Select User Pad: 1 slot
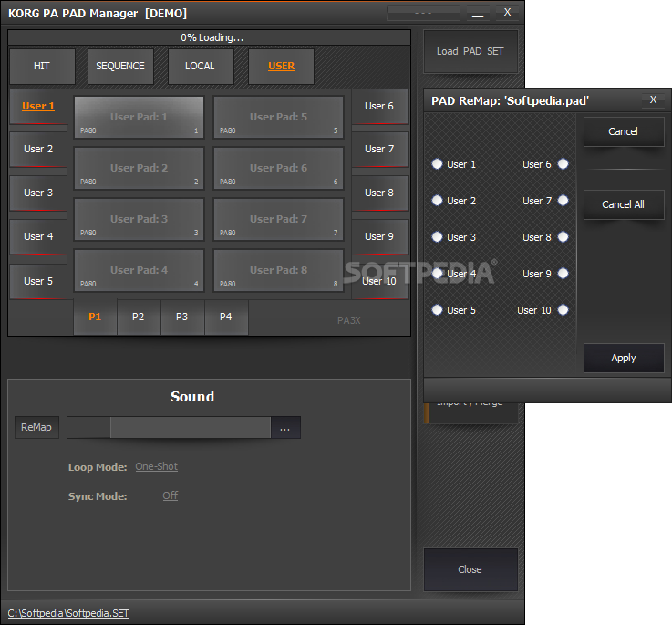672x625 pixels. [139, 117]
